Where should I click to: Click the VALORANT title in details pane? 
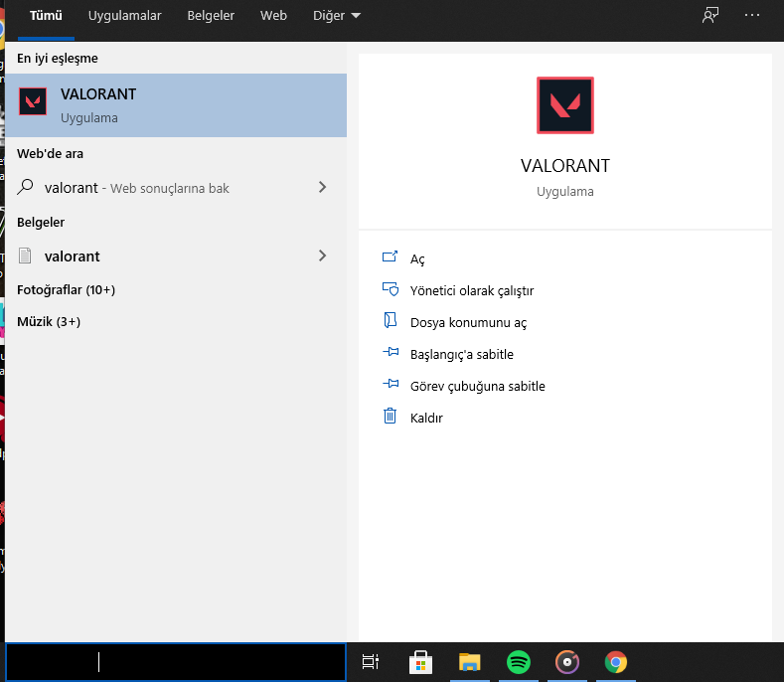(565, 166)
